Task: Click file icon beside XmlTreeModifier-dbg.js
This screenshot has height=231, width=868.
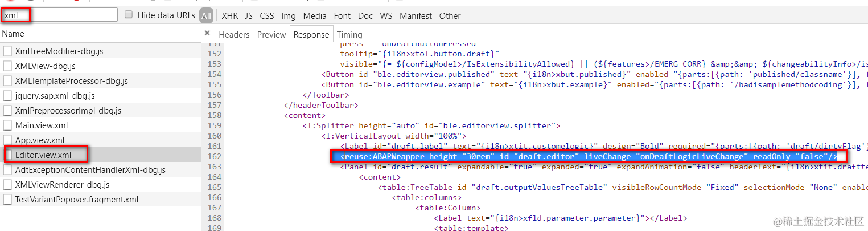Action: (x=7, y=51)
